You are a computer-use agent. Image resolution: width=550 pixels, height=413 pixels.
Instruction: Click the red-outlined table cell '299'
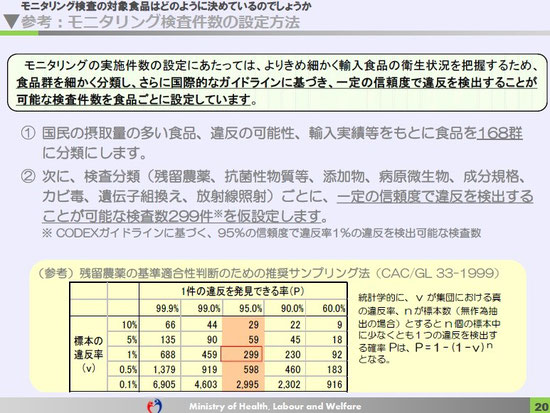point(242,354)
